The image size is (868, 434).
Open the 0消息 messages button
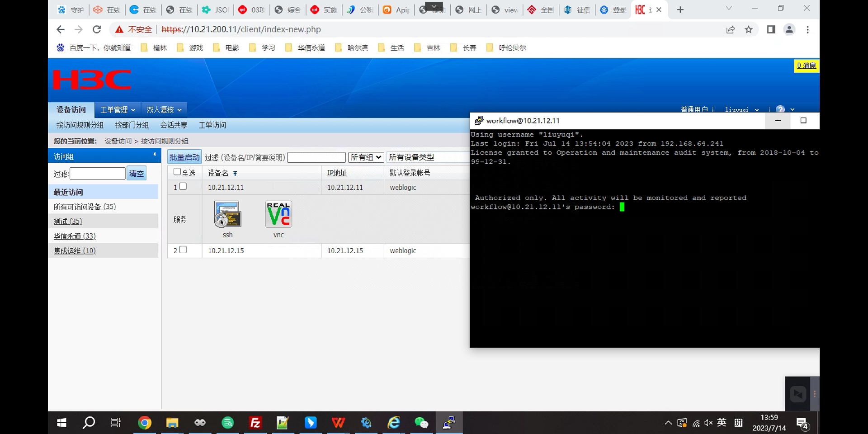point(807,66)
